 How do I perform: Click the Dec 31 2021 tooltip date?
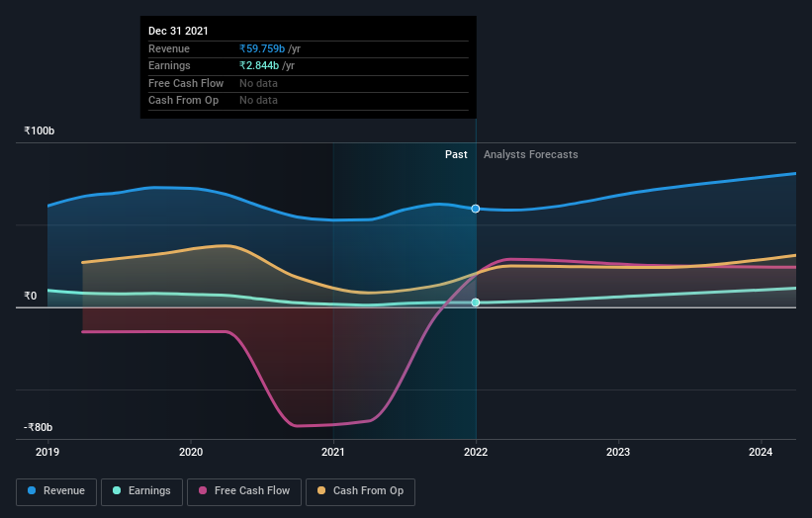[x=178, y=31]
